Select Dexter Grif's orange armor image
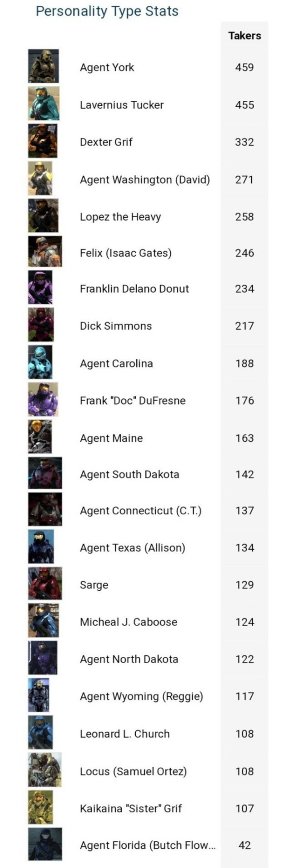 pyautogui.click(x=43, y=141)
